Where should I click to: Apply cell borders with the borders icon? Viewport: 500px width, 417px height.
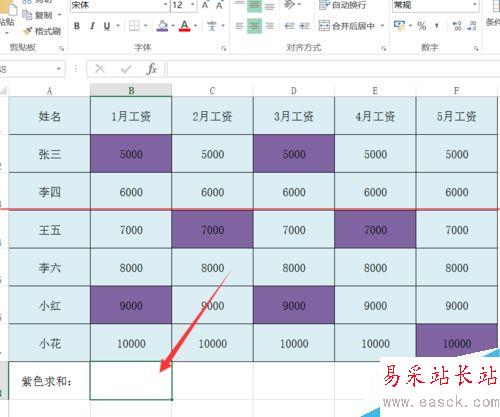[x=134, y=26]
